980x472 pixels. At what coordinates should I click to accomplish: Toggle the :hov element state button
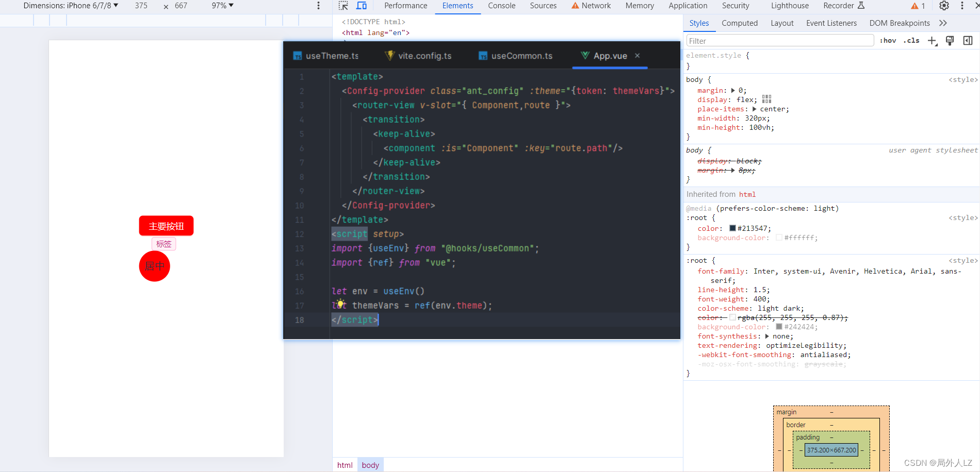coord(888,41)
